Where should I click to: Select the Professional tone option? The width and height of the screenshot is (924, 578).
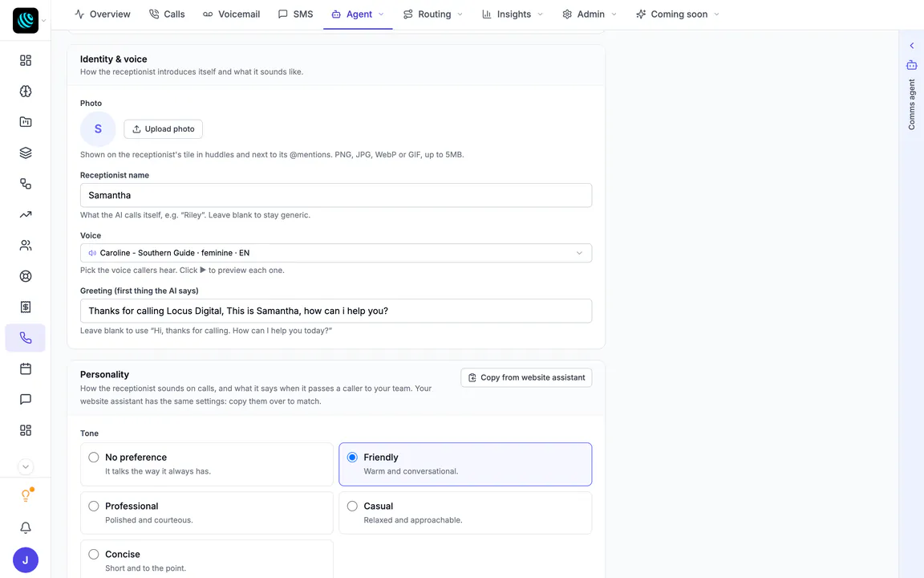tap(207, 513)
